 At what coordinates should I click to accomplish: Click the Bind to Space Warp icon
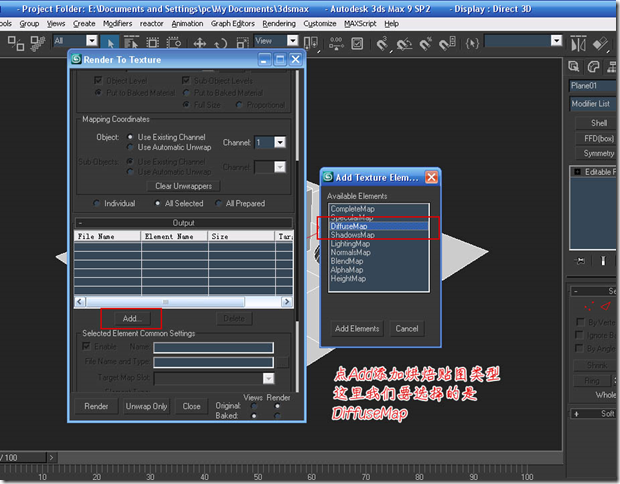[38, 43]
